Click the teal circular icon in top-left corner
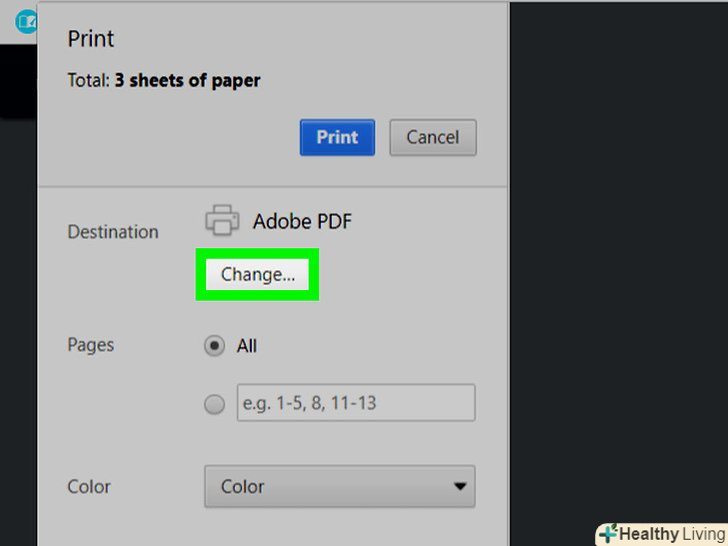Screen dimensions: 728x546 pos(26,21)
